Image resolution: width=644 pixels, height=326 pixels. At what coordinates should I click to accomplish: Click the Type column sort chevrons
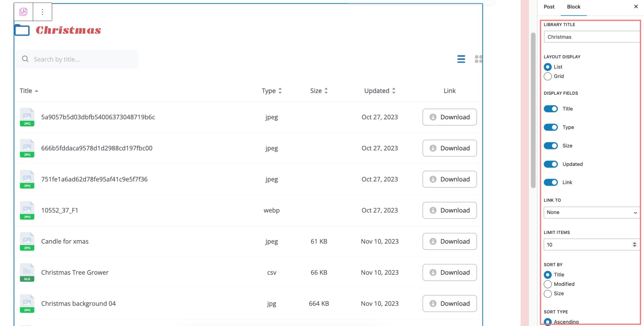pos(281,91)
